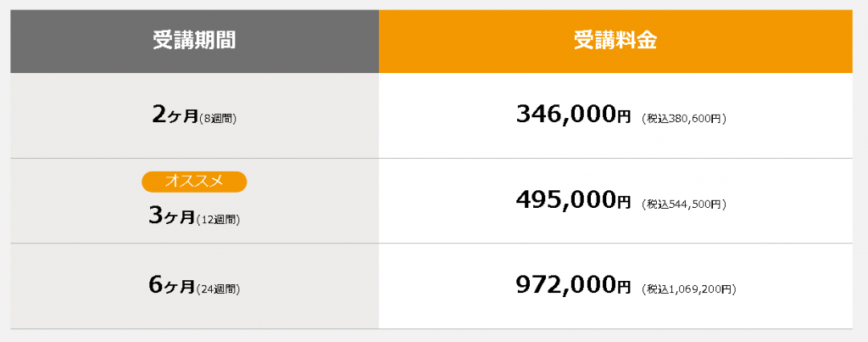This screenshot has width=868, height=342.
Task: Click the 346,000円 price
Action: tap(573, 115)
